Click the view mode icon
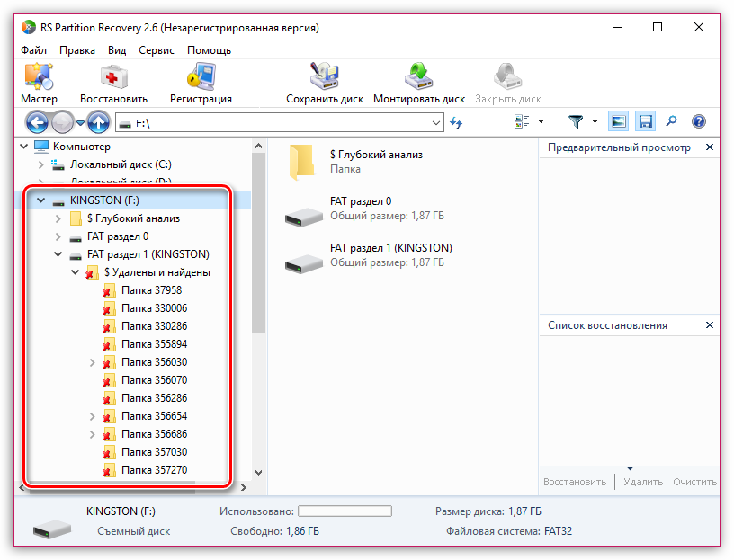The image size is (734, 560). pos(522,121)
